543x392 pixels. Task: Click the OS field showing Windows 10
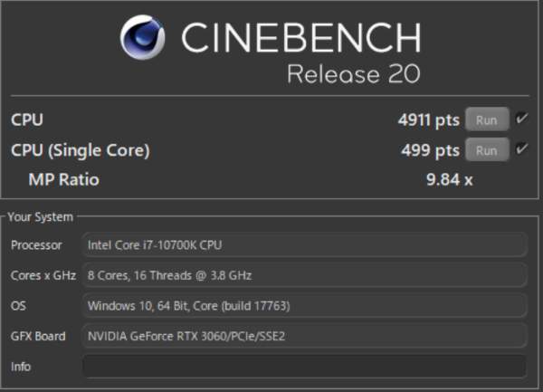(x=305, y=305)
